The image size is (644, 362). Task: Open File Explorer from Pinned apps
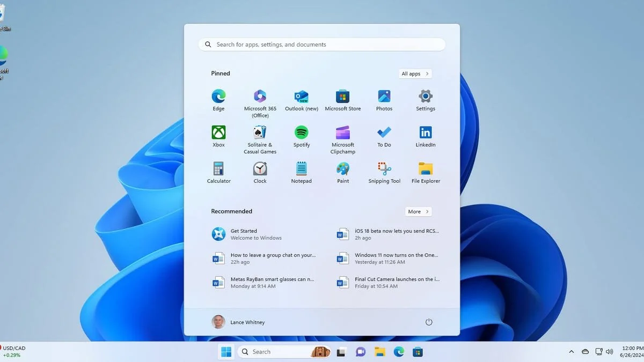coord(426,172)
